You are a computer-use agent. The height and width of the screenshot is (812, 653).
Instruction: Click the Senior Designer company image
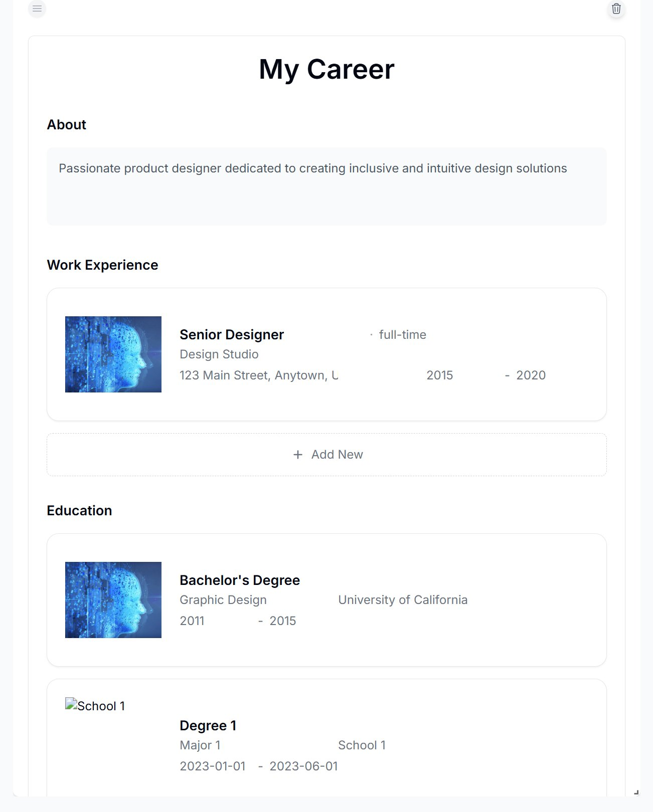(x=113, y=354)
